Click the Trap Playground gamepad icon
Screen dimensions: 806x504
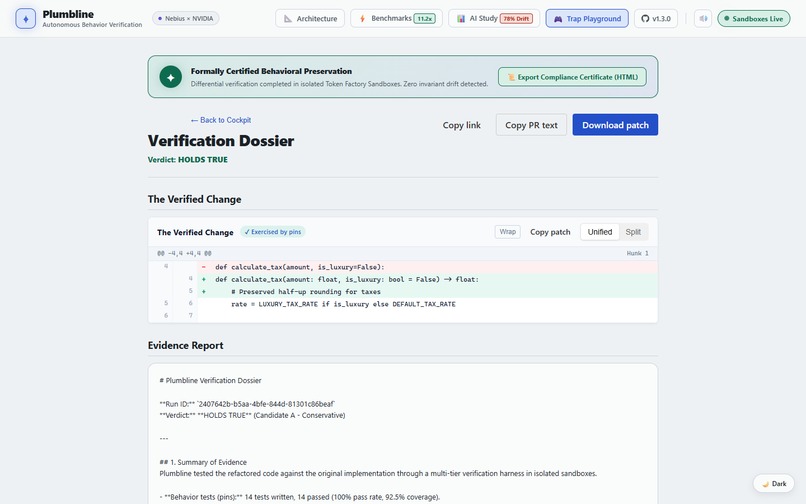click(558, 19)
